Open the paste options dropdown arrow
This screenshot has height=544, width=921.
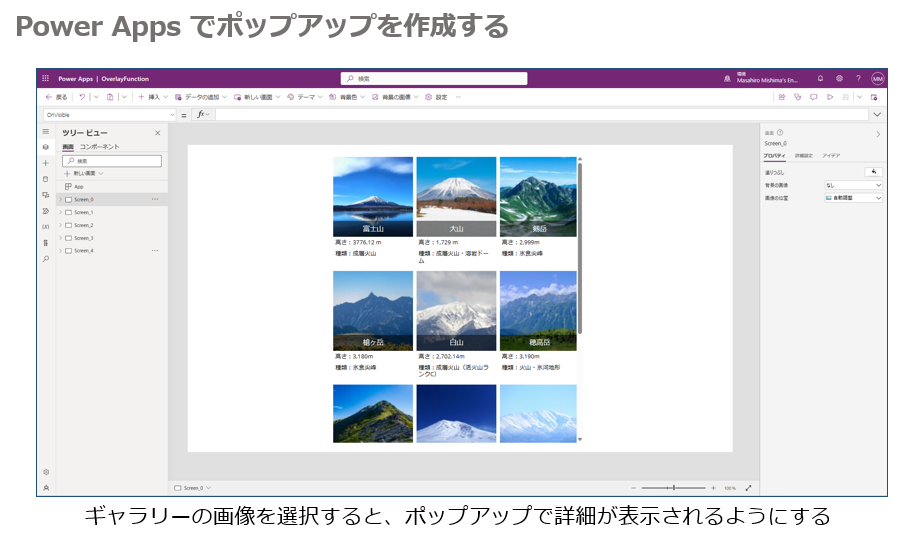[124, 97]
